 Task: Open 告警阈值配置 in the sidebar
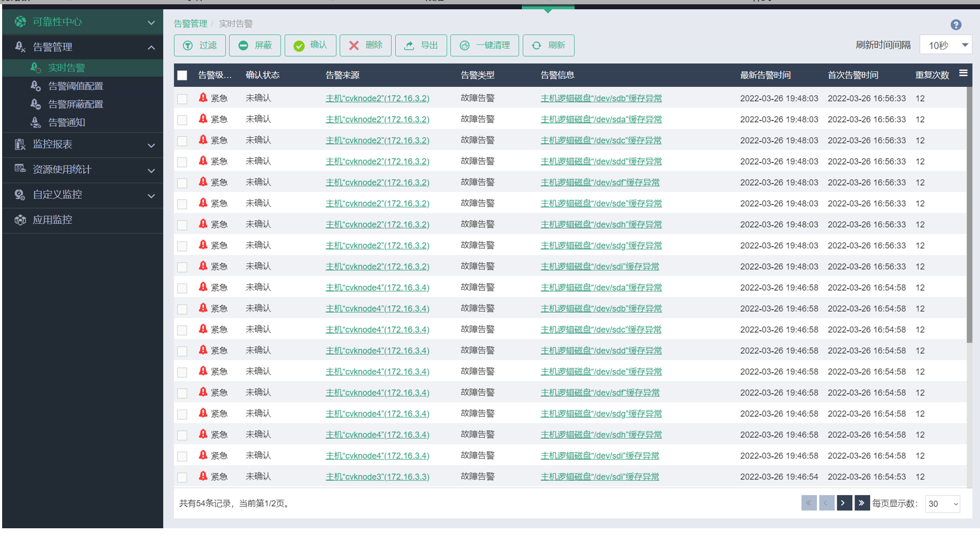(75, 86)
